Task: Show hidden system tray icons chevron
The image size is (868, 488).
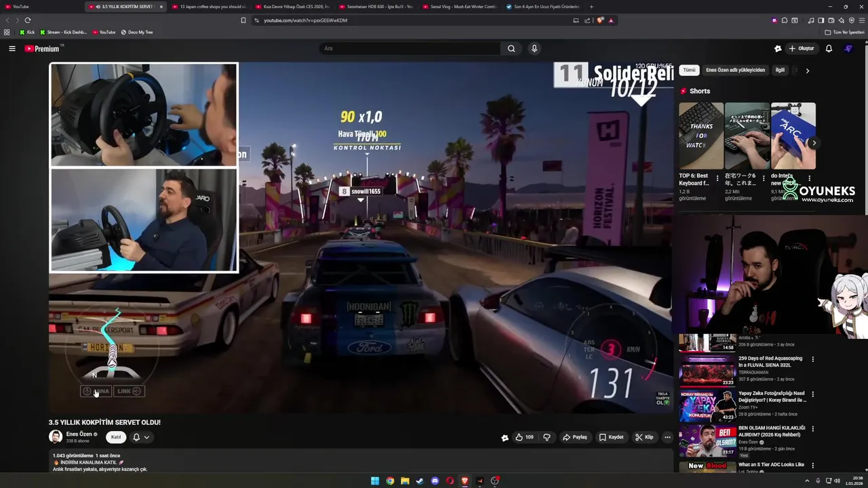Action: coord(807,481)
